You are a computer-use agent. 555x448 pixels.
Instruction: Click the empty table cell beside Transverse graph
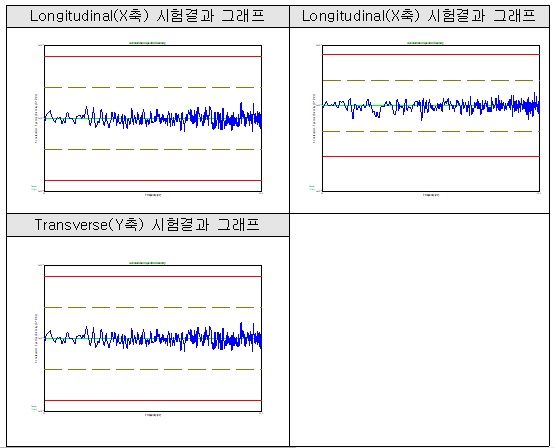coord(419,330)
